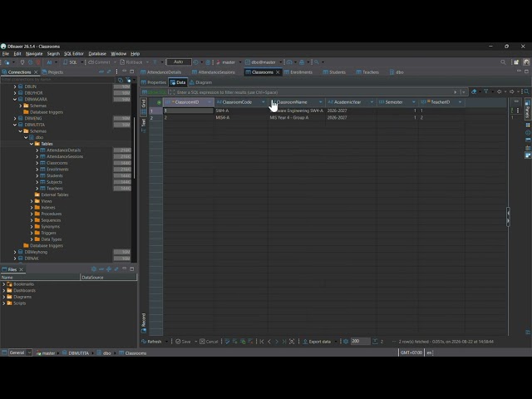Collapse the Tables folder
Image resolution: width=532 pixels, height=399 pixels.
(x=32, y=144)
